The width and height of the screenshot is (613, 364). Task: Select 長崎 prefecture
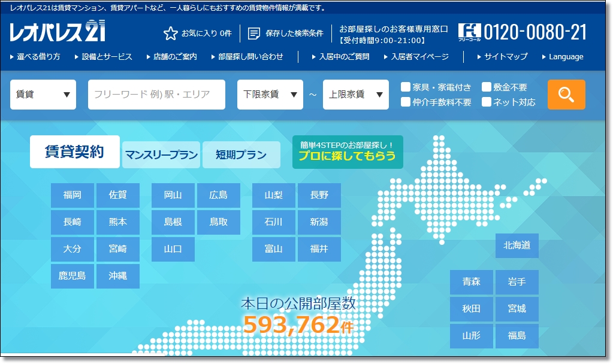click(x=73, y=222)
